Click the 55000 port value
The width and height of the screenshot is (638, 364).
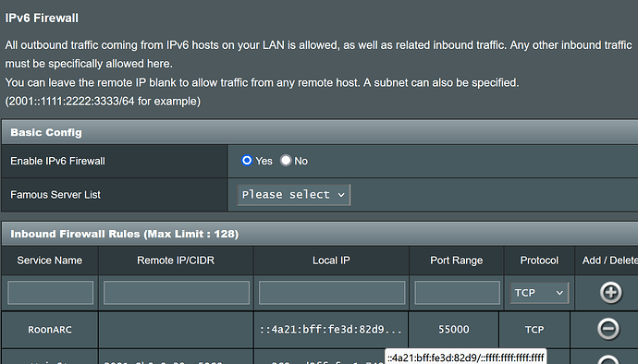pyautogui.click(x=454, y=330)
